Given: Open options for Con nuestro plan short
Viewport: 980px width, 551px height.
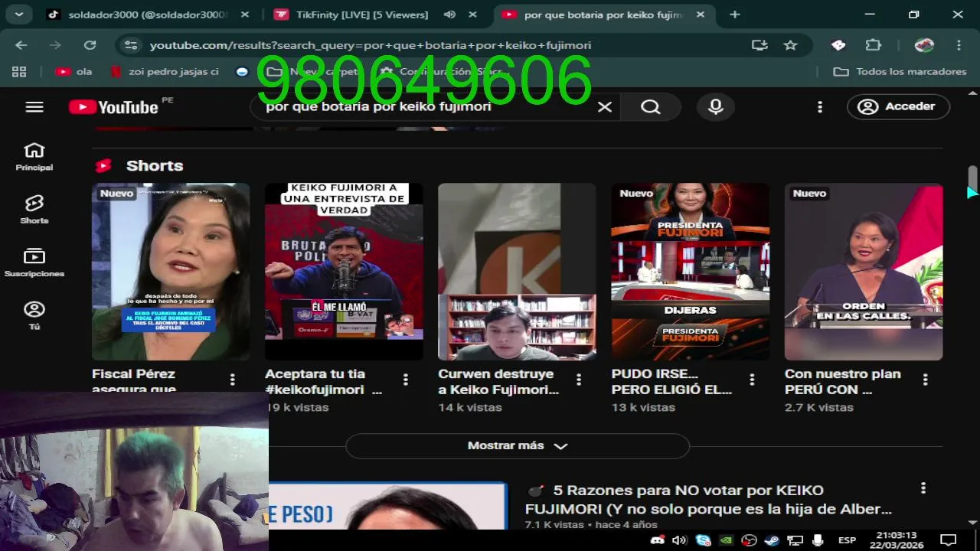Looking at the screenshot, I should [x=925, y=380].
